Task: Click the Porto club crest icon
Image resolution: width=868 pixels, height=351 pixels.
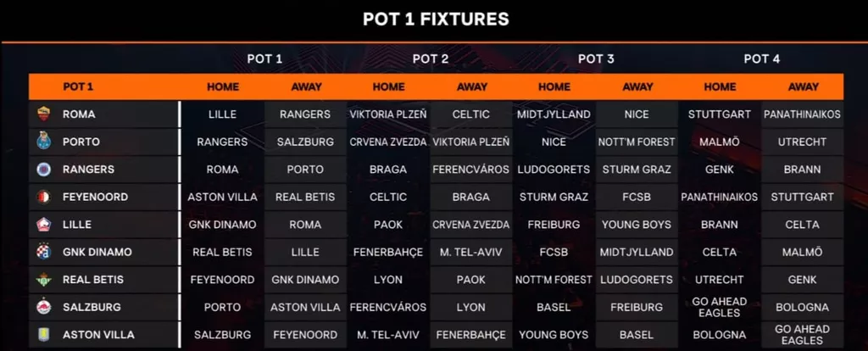Action: coord(44,142)
